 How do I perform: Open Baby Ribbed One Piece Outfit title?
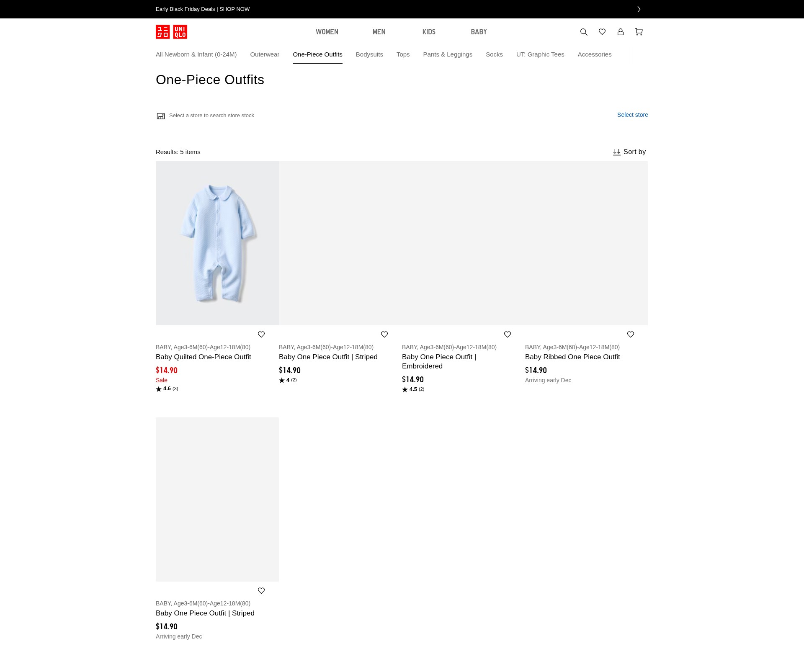[572, 357]
